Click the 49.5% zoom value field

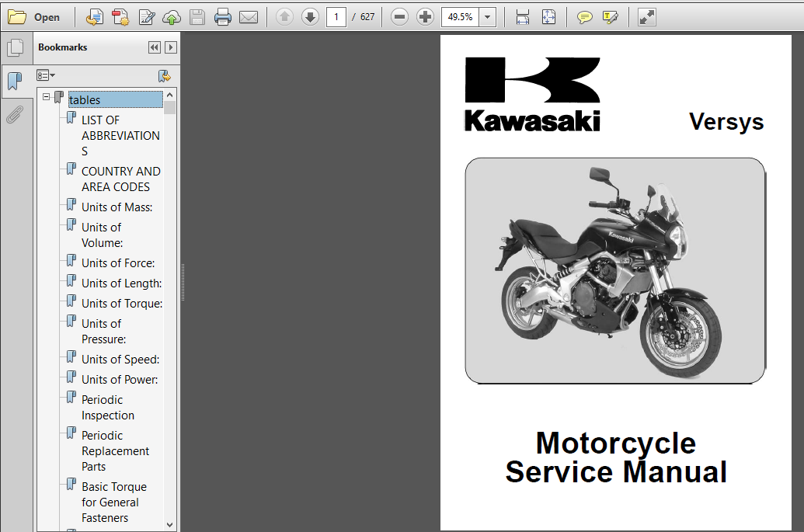461,17
